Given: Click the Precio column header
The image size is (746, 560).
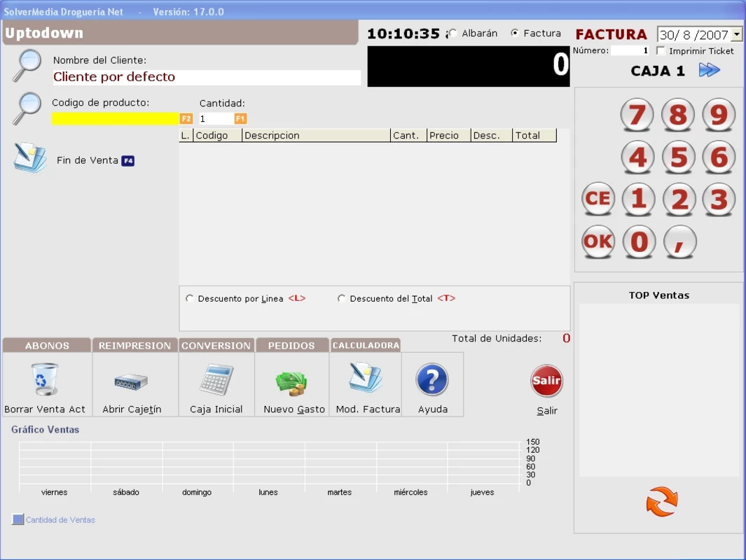Looking at the screenshot, I should click(x=448, y=136).
